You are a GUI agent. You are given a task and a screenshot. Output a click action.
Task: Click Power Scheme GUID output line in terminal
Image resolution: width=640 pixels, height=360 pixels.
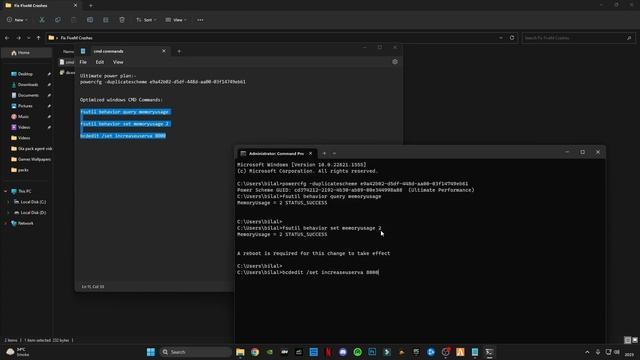click(356, 190)
